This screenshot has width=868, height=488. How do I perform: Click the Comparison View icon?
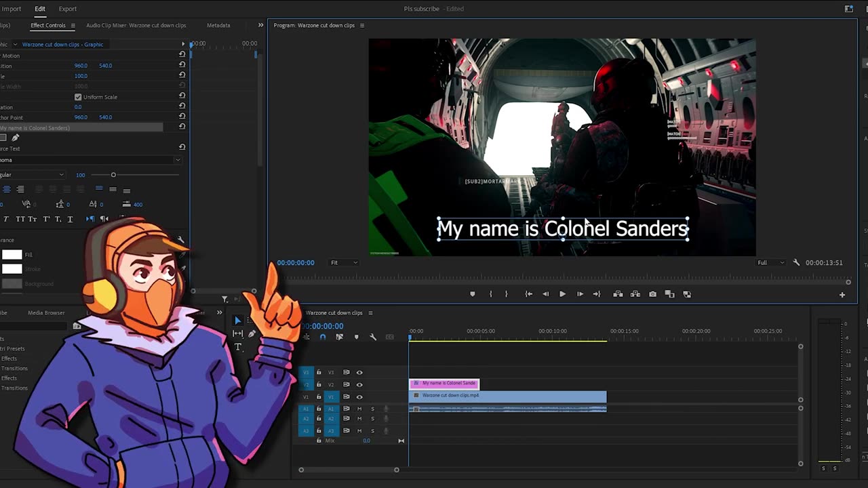point(669,294)
